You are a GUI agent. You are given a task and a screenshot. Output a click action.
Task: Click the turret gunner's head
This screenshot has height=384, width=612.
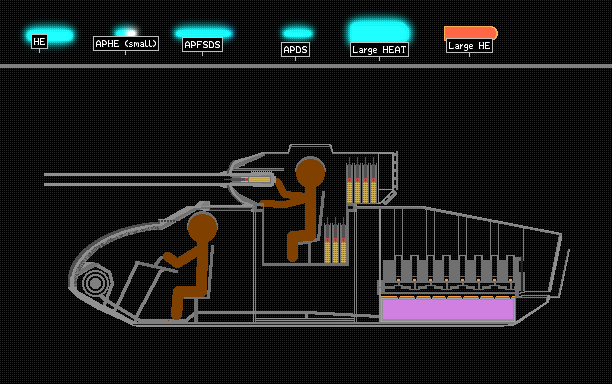(310, 173)
